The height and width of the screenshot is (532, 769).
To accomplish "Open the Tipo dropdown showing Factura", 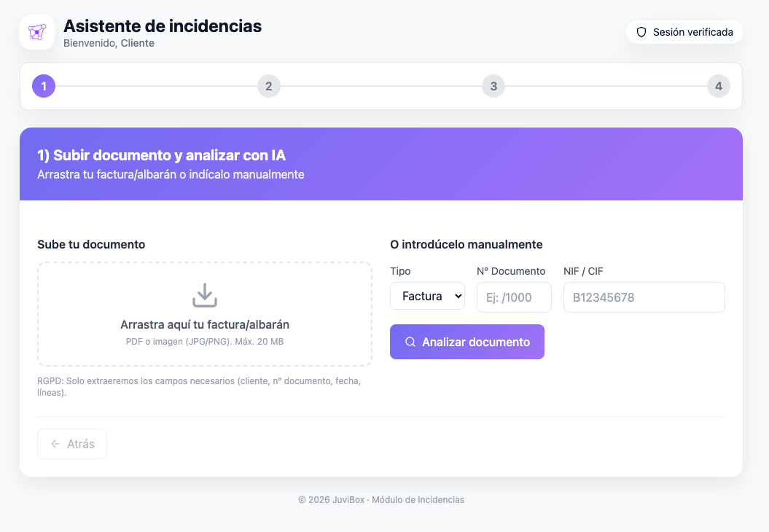I will (x=428, y=296).
